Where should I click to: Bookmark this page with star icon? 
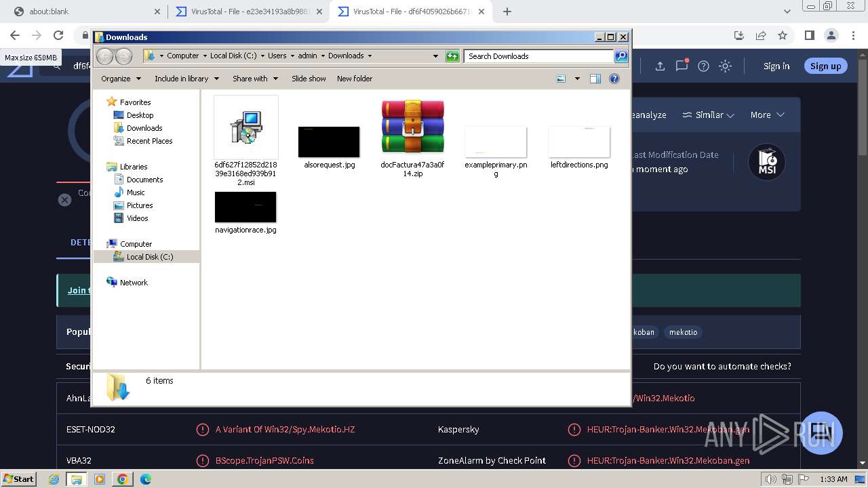783,35
